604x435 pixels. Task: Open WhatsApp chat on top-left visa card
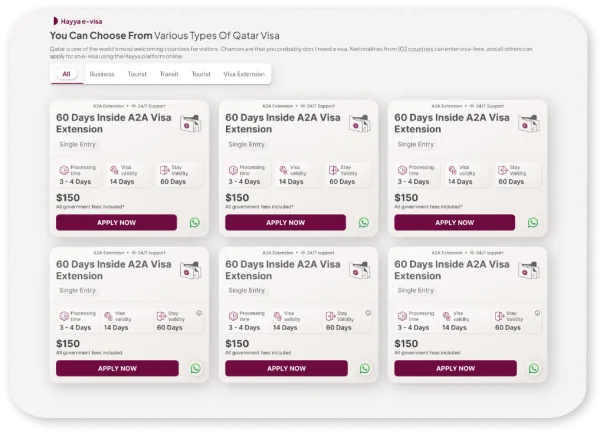pos(195,223)
